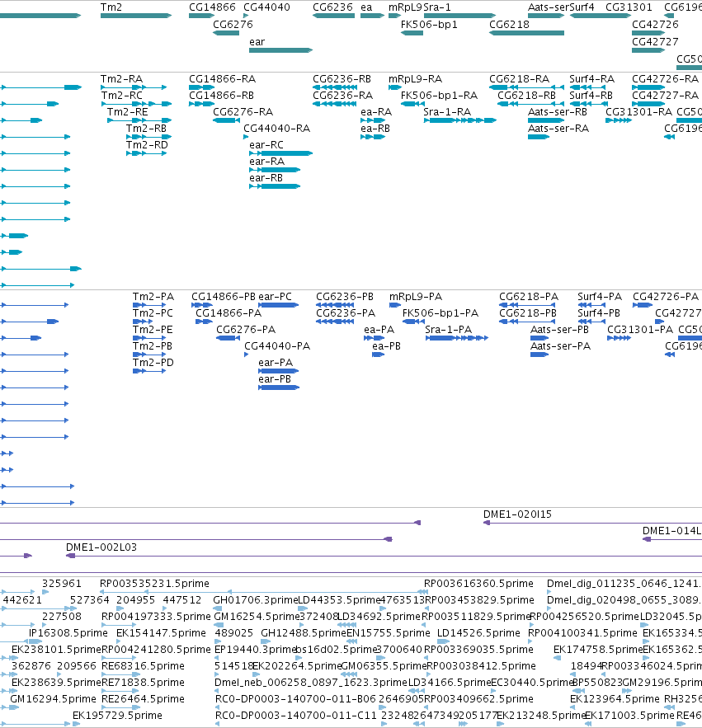Select the ea-PB protein label
The height and width of the screenshot is (728, 702).
[x=387, y=346]
